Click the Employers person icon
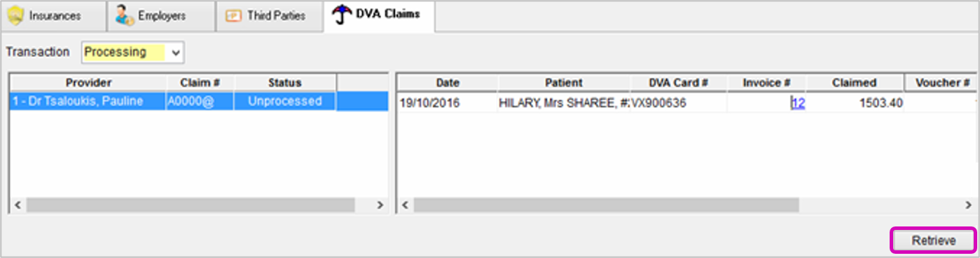Screen dimensions: 980x258 125,15
